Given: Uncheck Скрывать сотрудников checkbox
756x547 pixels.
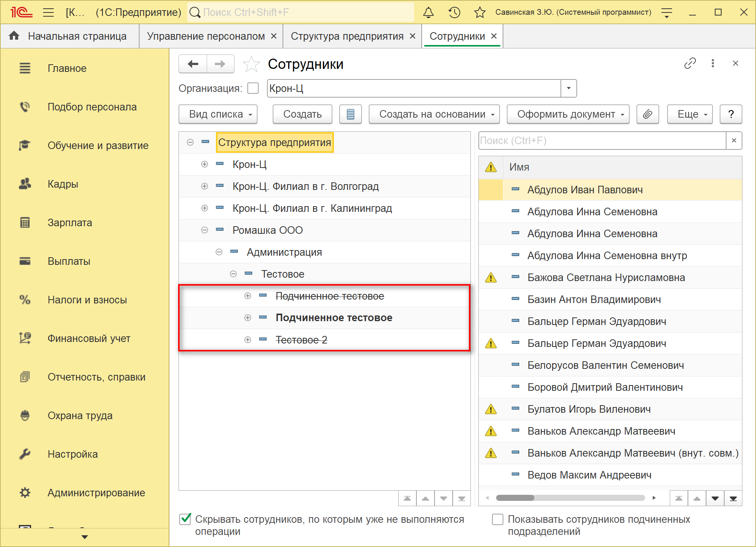Looking at the screenshot, I should click(x=185, y=519).
